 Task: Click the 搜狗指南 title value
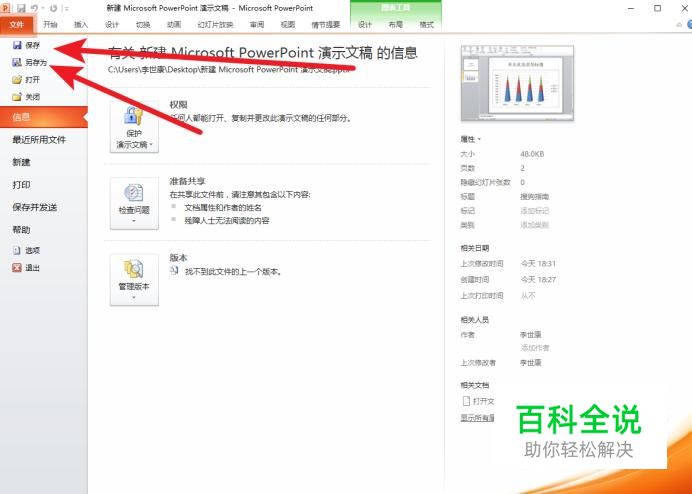tap(534, 196)
